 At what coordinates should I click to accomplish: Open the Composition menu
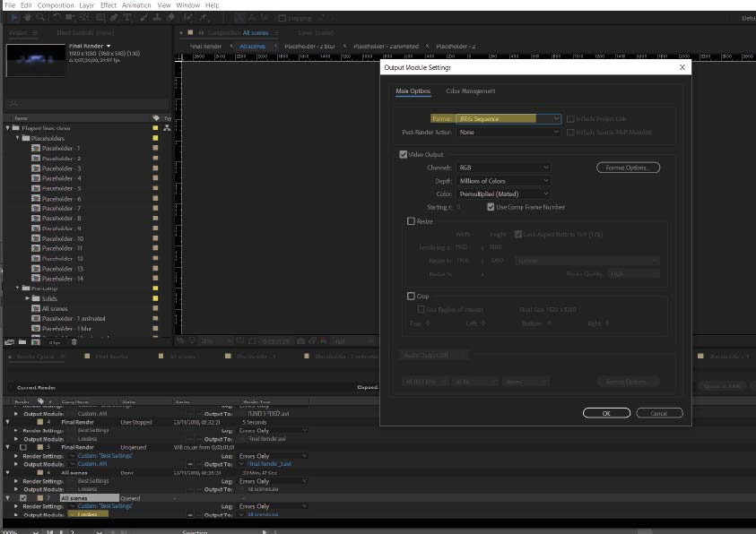click(x=56, y=5)
